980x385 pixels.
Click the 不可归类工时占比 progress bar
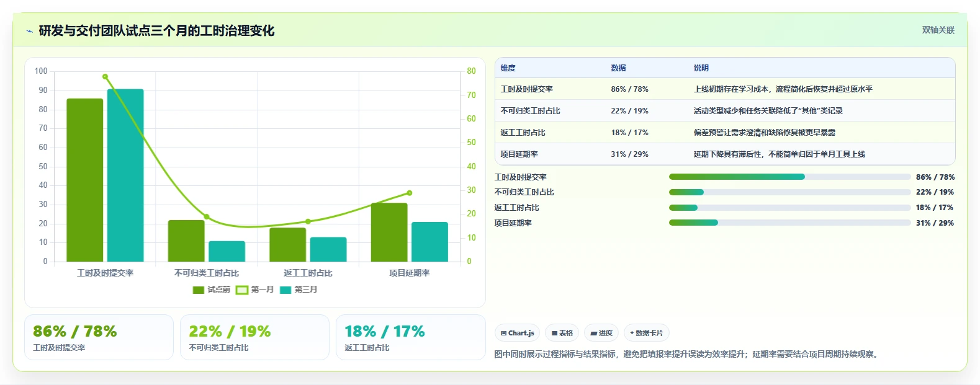point(789,192)
